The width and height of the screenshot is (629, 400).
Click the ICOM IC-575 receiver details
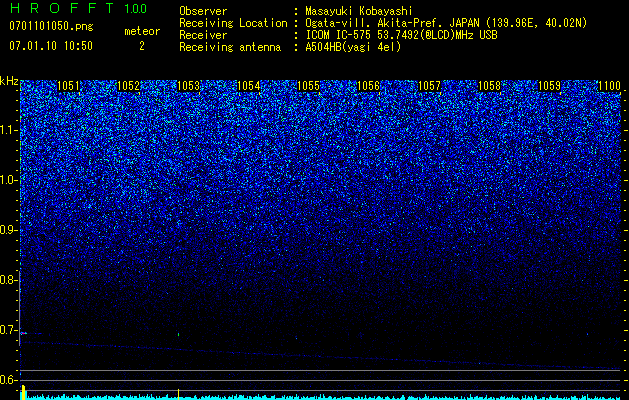[x=401, y=35]
